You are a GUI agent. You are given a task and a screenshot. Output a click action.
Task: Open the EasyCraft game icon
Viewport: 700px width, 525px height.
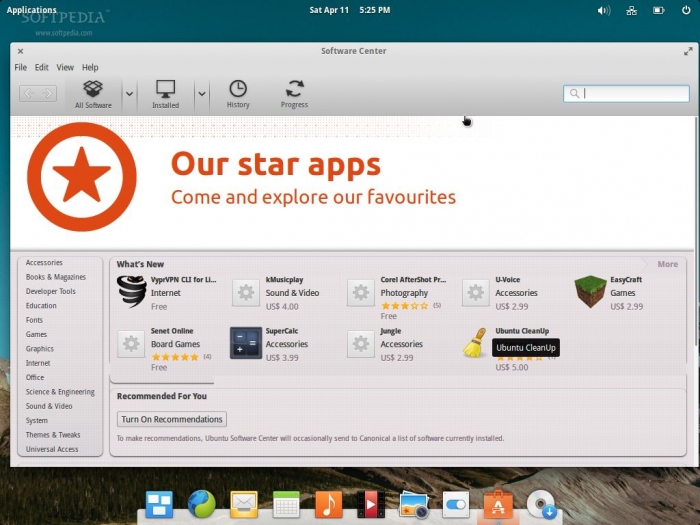click(x=590, y=292)
